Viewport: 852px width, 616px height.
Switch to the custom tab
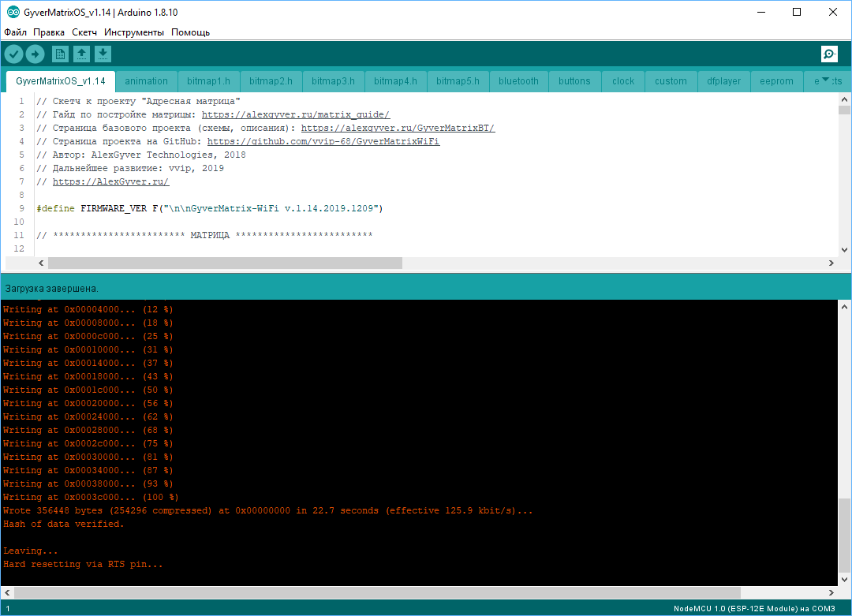click(x=671, y=81)
